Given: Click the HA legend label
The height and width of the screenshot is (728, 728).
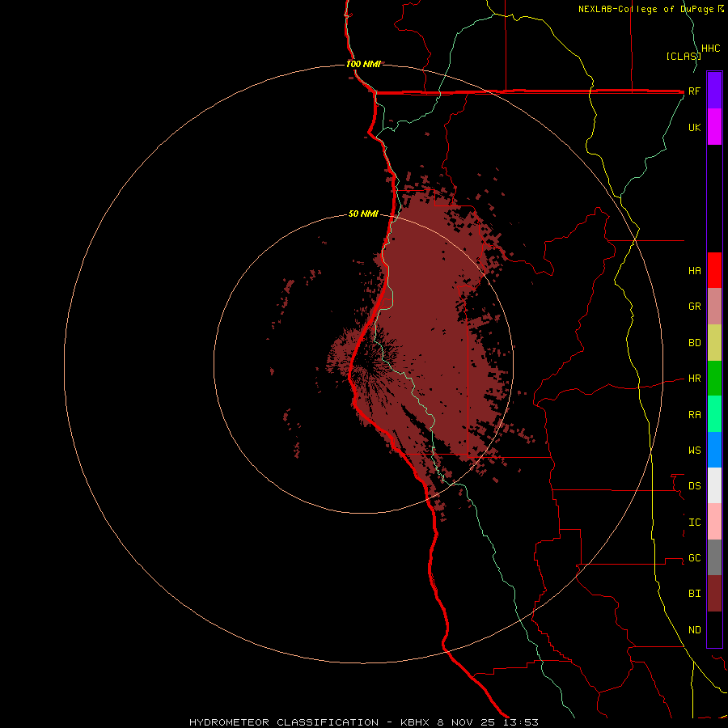Looking at the screenshot, I should tap(695, 271).
